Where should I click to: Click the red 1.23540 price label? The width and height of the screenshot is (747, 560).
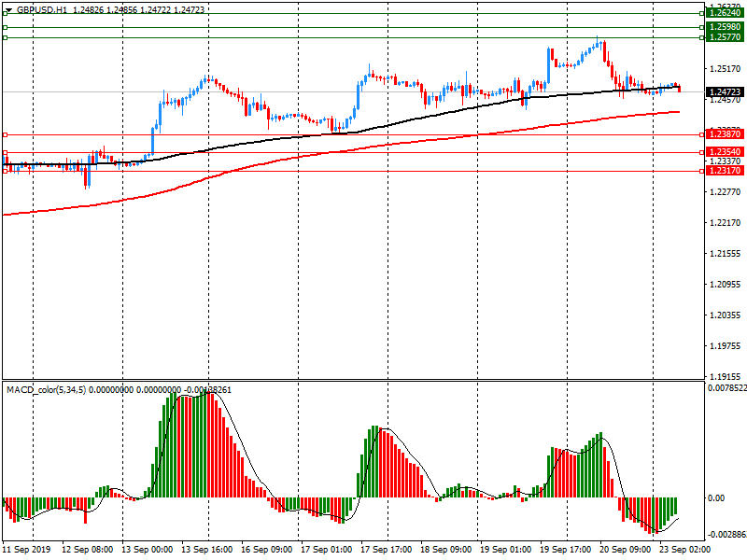point(725,152)
